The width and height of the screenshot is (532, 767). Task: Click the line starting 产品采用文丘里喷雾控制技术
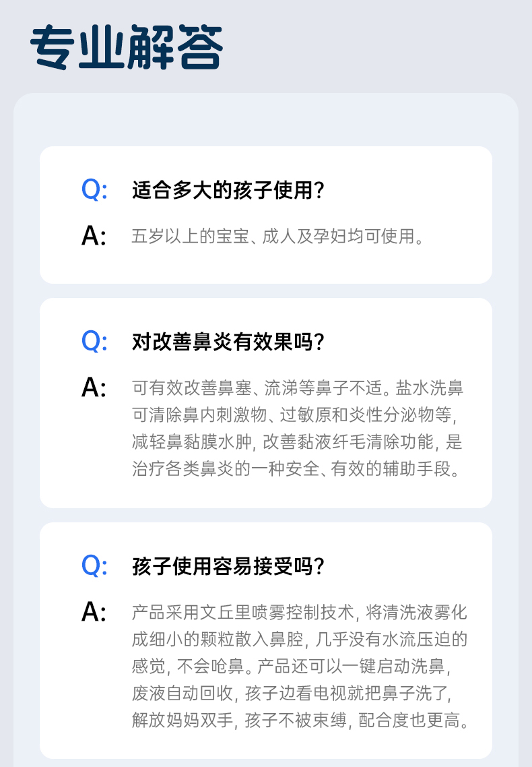pos(299,613)
